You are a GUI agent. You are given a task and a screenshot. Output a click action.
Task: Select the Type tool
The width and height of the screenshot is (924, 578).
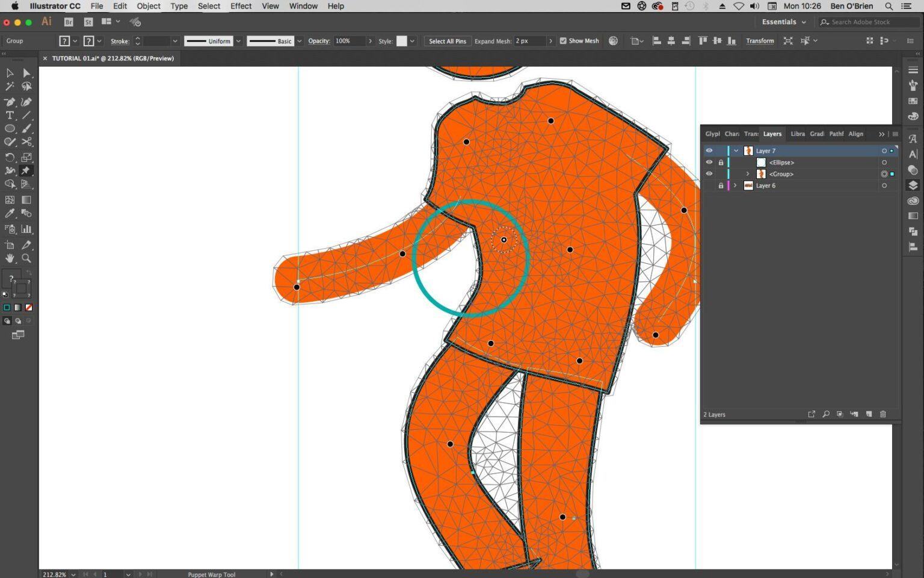pos(10,115)
